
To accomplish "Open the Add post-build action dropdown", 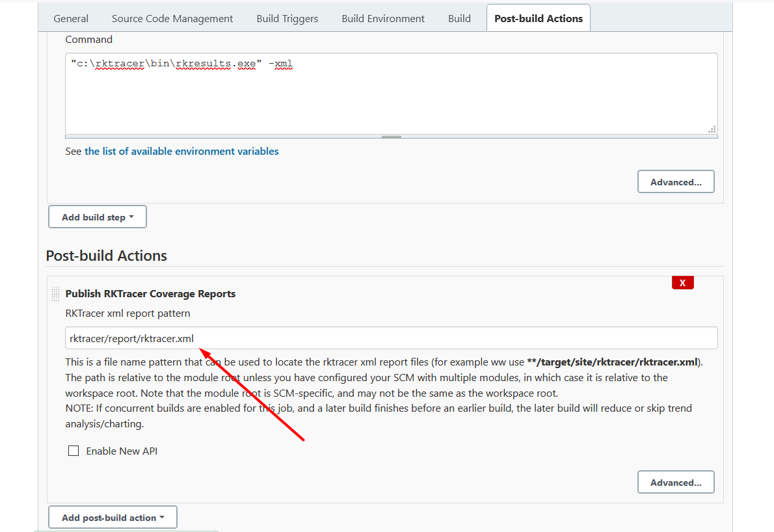I will pos(112,516).
